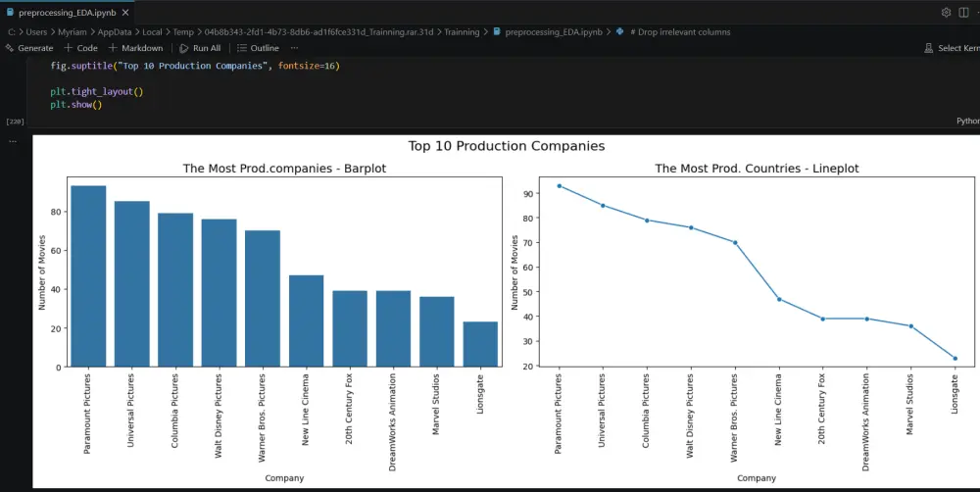Click the cell output ellipsis menu
The height and width of the screenshot is (492, 980).
(x=13, y=141)
